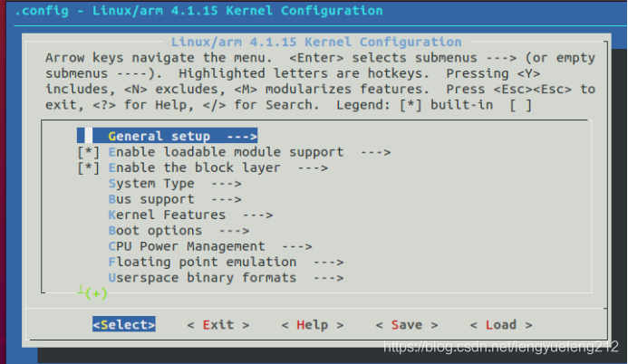This screenshot has width=628, height=364.
Task: Expand arrow beside Enable the block layer
Action: [x=313, y=168]
